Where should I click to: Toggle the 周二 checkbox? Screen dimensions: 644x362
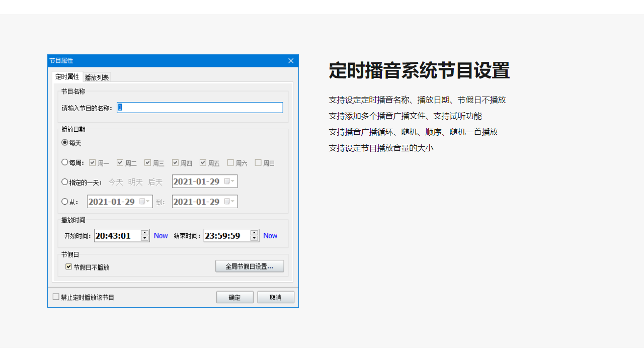tap(120, 162)
